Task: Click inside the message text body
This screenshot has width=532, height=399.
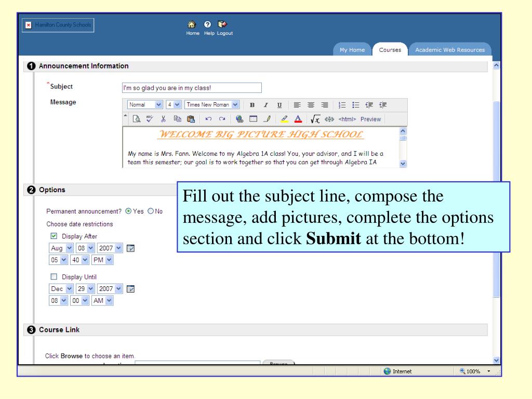Action: (261, 148)
